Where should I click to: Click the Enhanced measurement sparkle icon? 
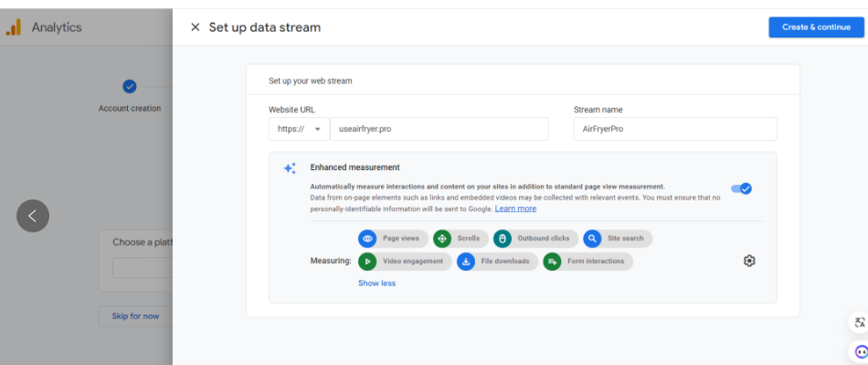tap(290, 168)
